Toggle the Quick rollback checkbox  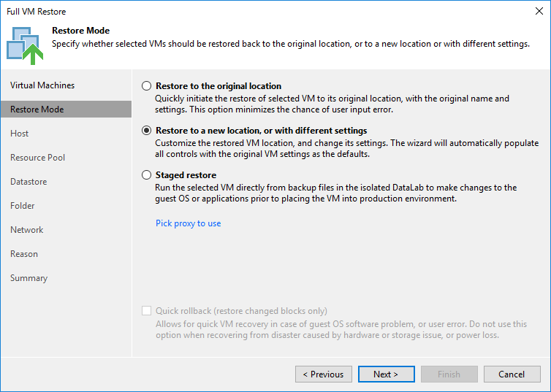tap(147, 311)
